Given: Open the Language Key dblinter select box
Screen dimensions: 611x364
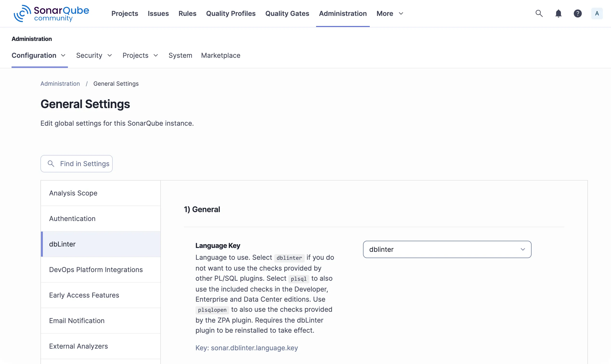Looking at the screenshot, I should point(447,249).
